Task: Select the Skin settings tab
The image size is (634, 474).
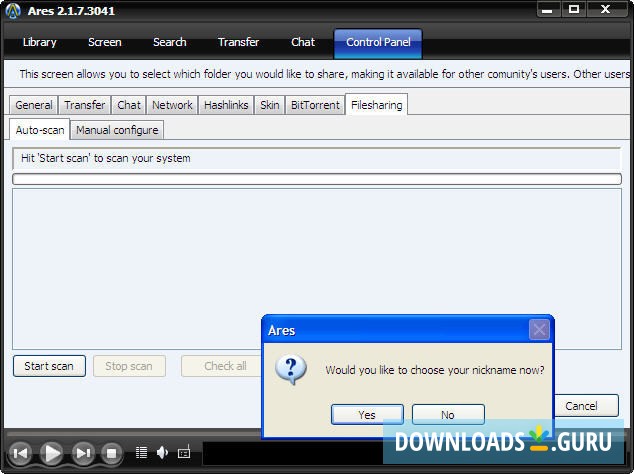Action: (x=270, y=105)
